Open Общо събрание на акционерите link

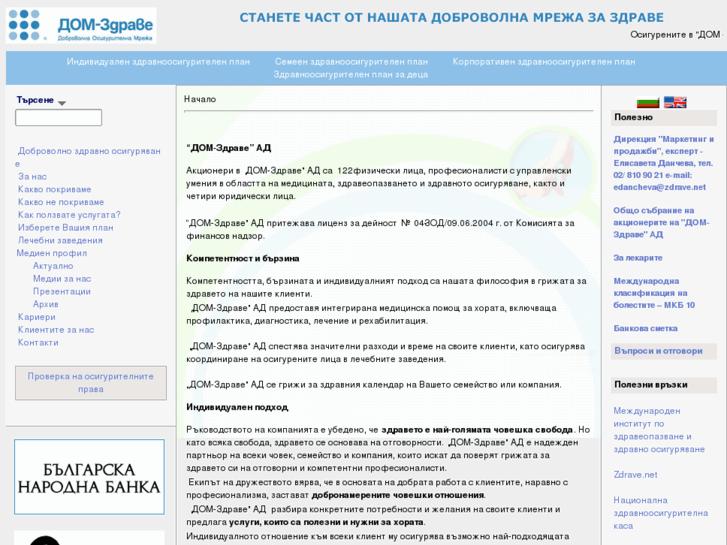click(x=661, y=222)
